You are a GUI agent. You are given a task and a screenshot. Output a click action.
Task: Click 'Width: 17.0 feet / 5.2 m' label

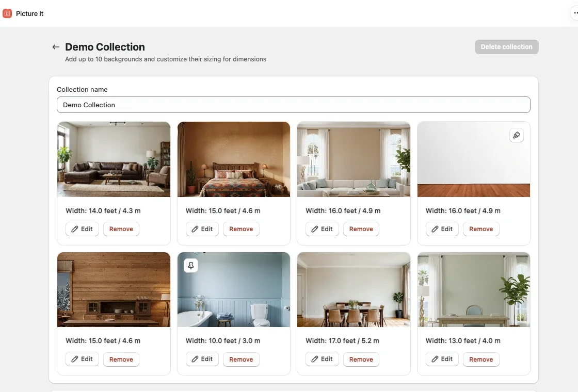(x=343, y=341)
